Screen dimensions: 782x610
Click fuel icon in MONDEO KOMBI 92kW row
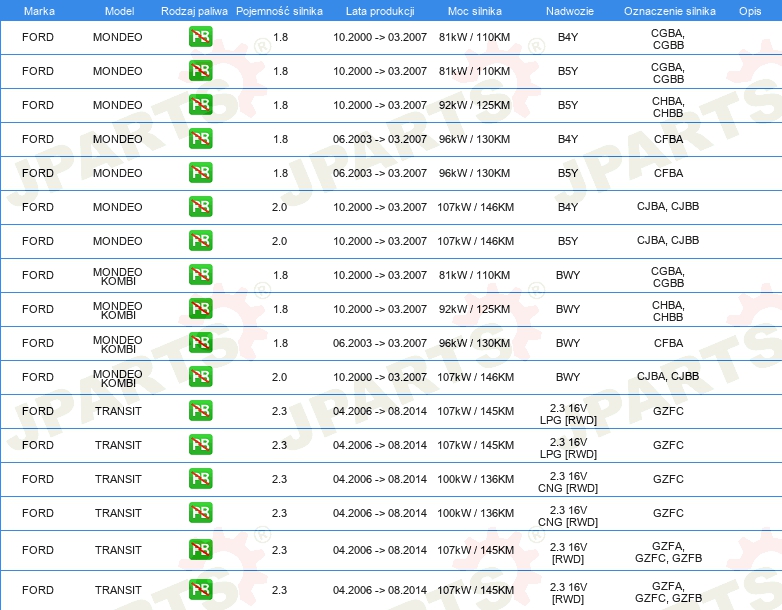[200, 308]
